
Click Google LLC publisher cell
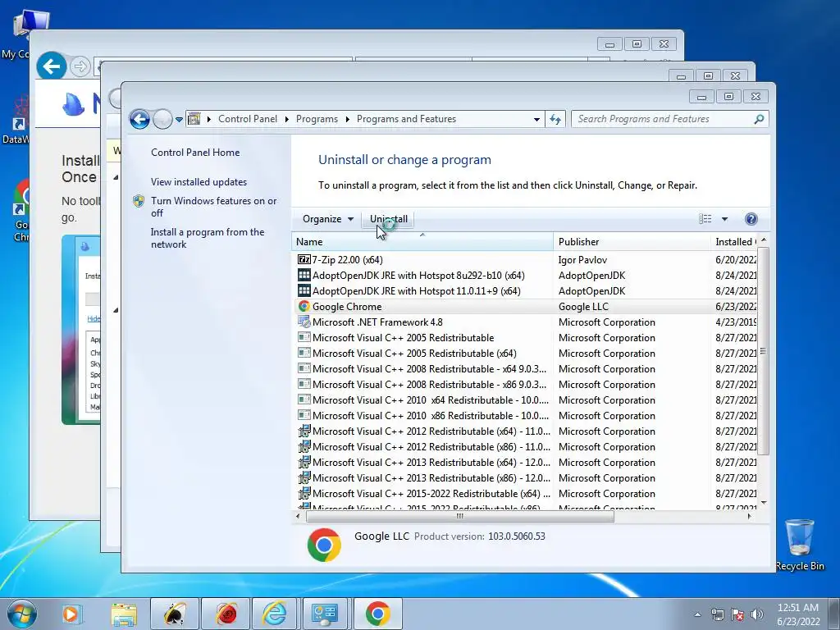pyautogui.click(x=583, y=307)
